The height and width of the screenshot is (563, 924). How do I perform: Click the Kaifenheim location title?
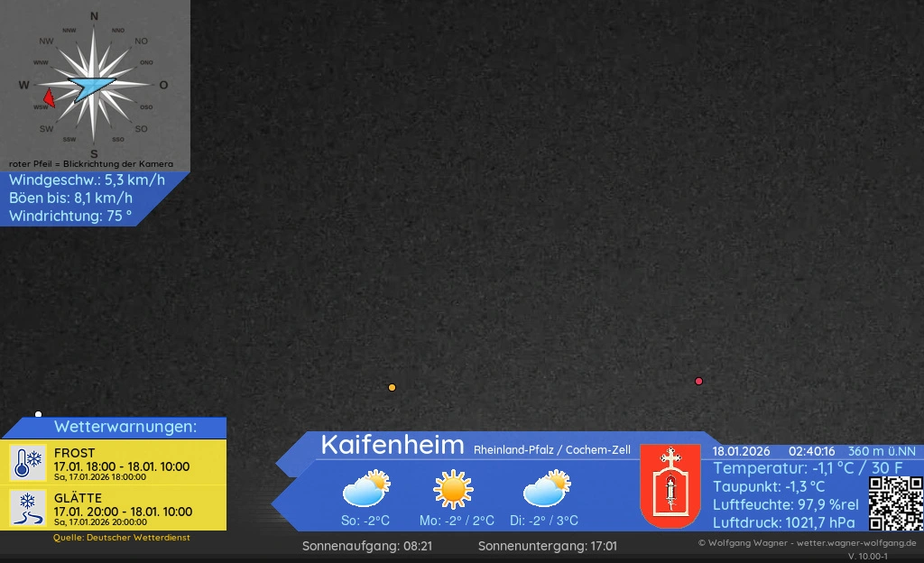[393, 445]
